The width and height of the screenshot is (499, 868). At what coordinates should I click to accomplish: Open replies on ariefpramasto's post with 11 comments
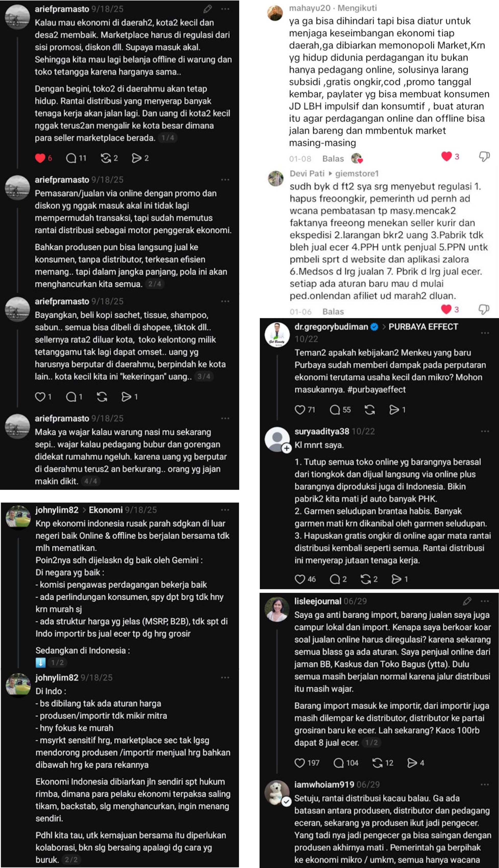71,158
